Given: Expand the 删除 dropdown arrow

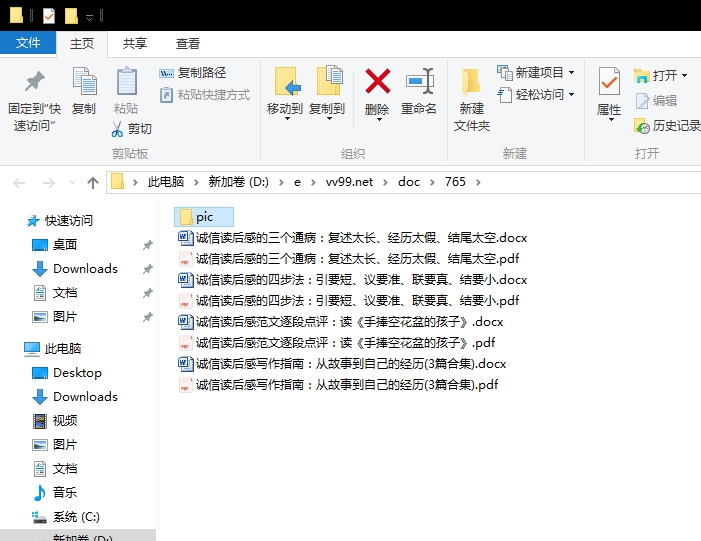Looking at the screenshot, I should click(379, 119).
